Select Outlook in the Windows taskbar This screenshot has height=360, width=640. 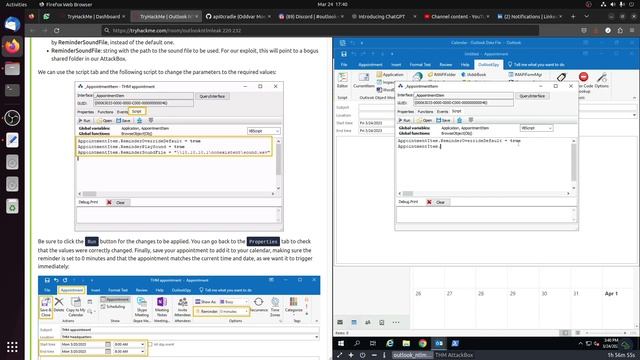tap(439, 344)
